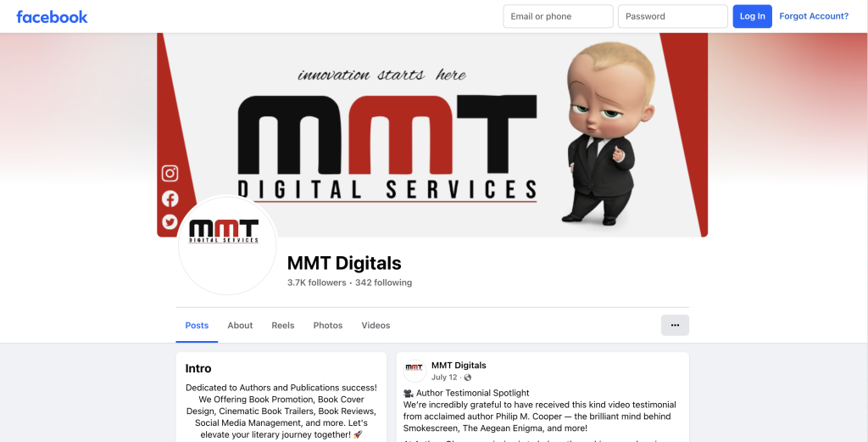This screenshot has height=442, width=868.
Task: Click the 3.7K followers link
Action: coord(317,283)
